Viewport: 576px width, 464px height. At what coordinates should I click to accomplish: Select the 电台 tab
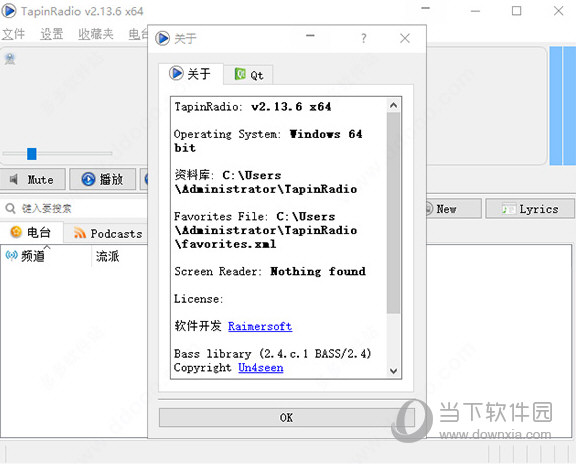point(32,232)
